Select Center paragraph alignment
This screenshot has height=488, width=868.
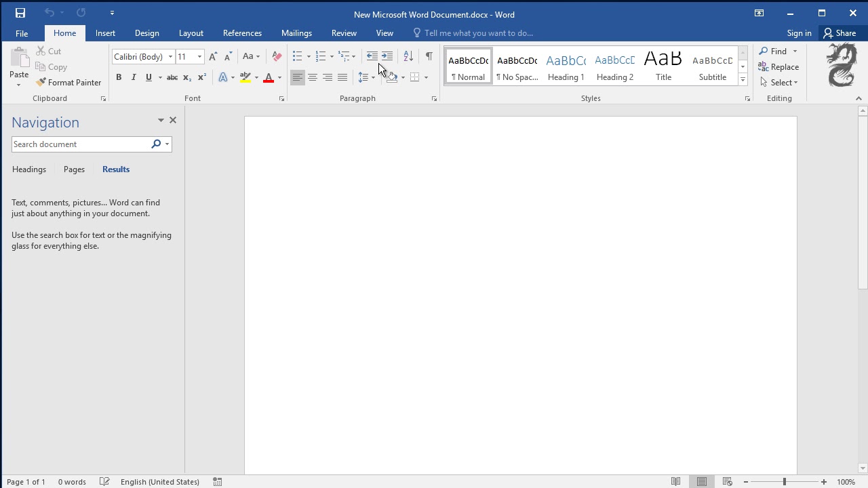pos(313,77)
